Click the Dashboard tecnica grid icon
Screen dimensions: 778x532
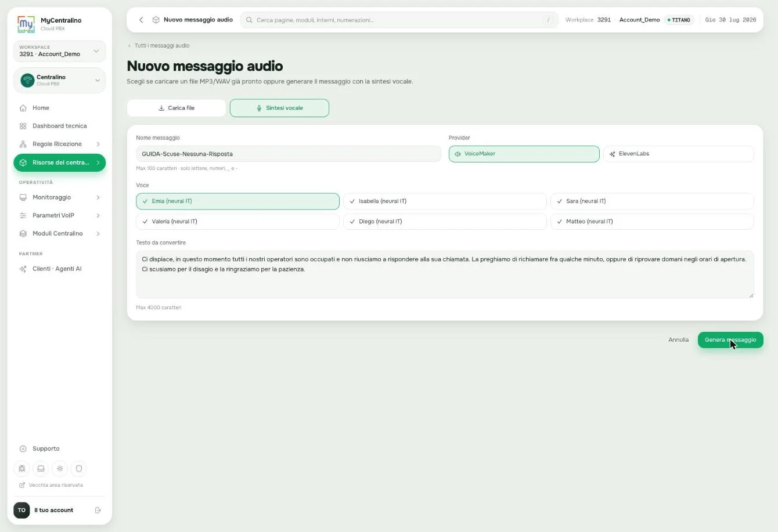(x=23, y=126)
